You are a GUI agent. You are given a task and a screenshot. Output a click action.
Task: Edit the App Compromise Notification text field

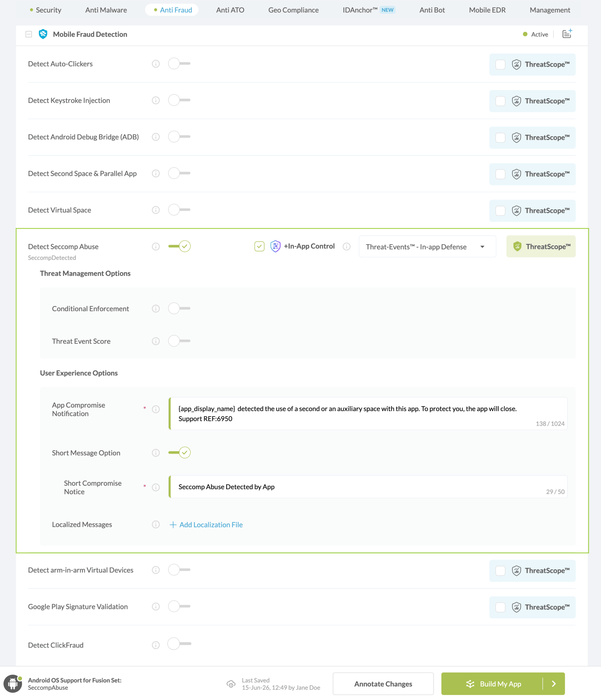pyautogui.click(x=368, y=413)
